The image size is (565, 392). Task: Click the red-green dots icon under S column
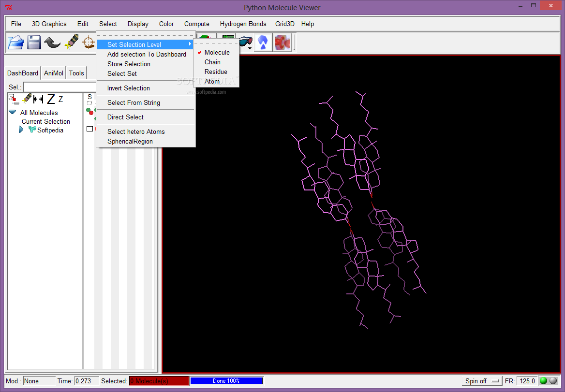(89, 111)
